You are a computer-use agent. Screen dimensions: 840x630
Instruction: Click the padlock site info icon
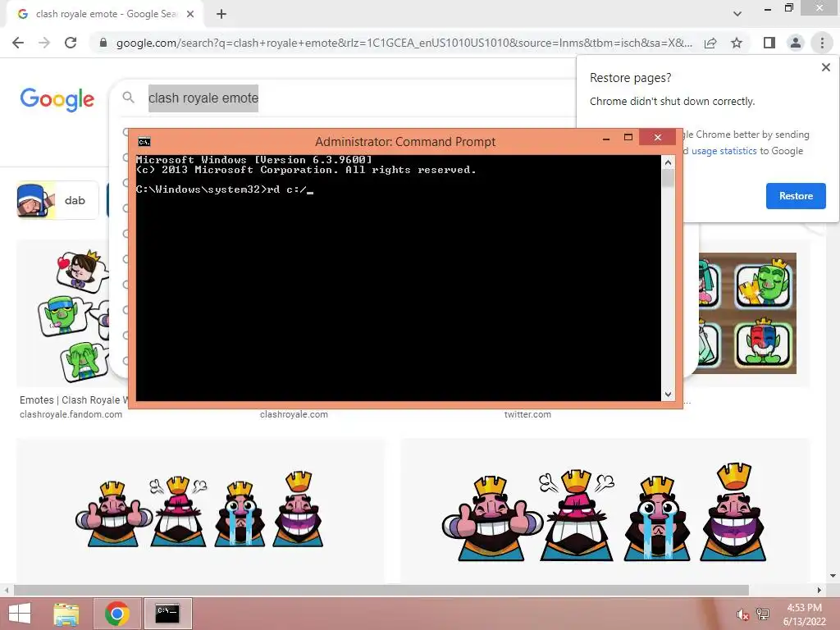point(103,43)
